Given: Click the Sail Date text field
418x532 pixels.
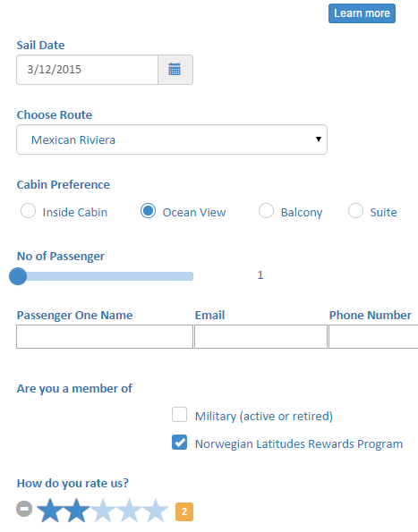Looking at the screenshot, I should [87, 70].
